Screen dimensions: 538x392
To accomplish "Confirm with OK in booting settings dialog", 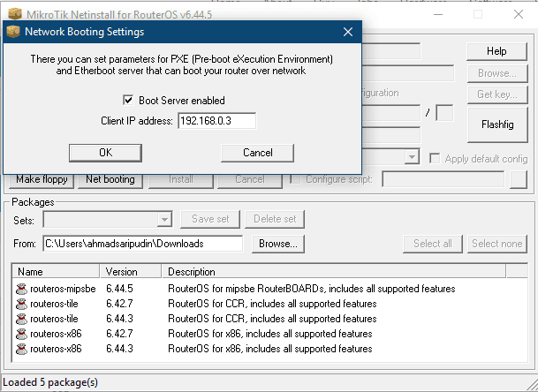I will 105,153.
